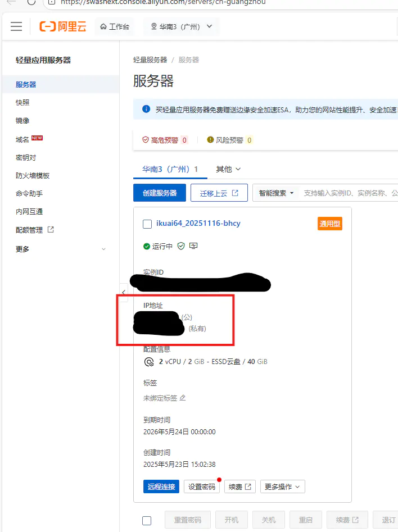Click 轻量服务器 breadcrumb link
The height and width of the screenshot is (532, 398).
(150, 60)
